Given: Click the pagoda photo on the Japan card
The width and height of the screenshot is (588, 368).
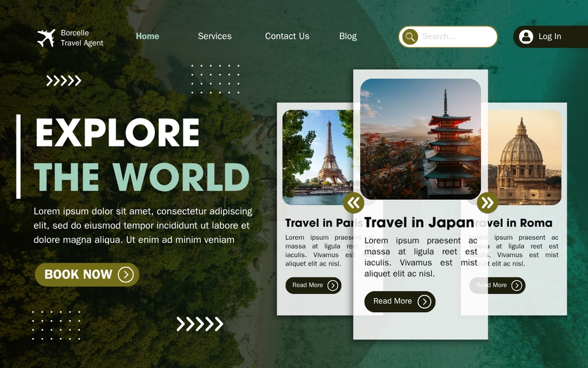Looking at the screenshot, I should (420, 139).
